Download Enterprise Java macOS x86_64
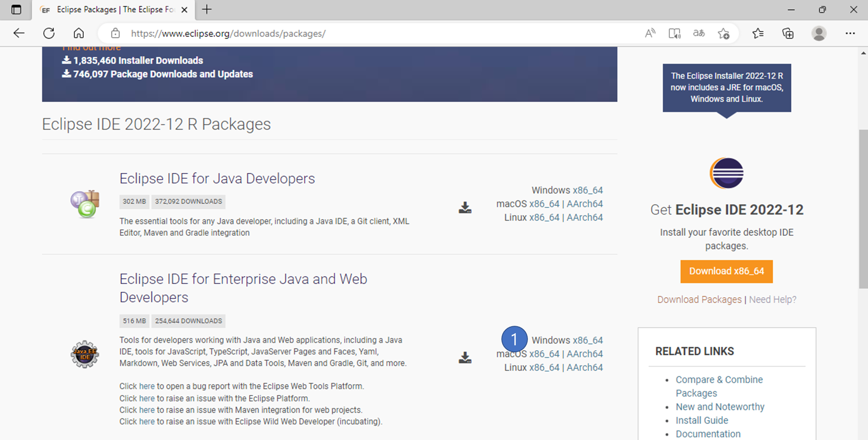This screenshot has width=868, height=440. tap(544, 354)
